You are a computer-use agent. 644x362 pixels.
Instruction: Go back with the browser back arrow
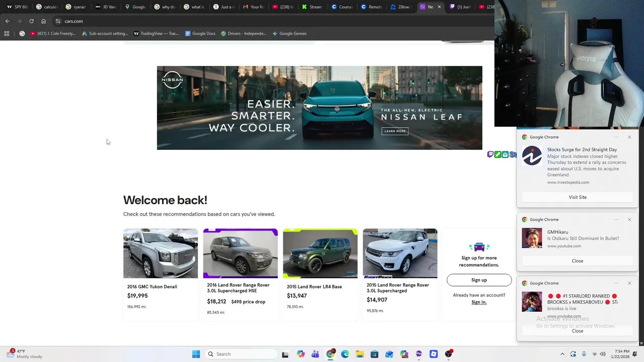tap(7, 21)
